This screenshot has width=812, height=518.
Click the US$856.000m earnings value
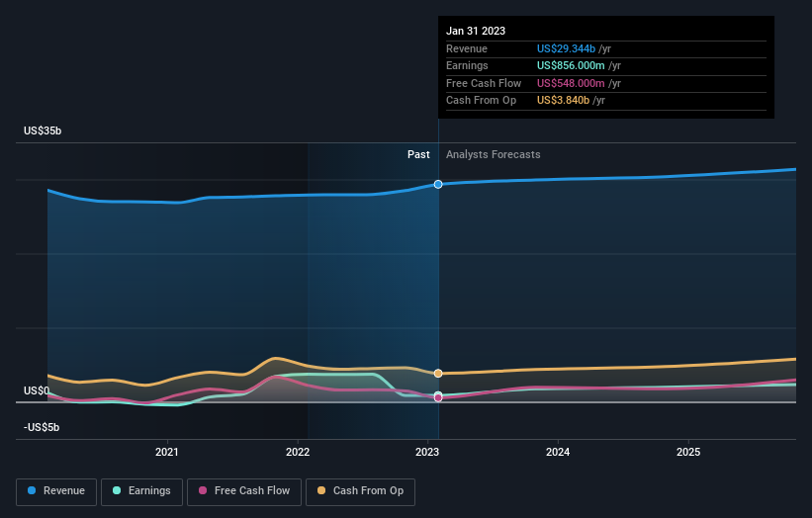tap(571, 65)
